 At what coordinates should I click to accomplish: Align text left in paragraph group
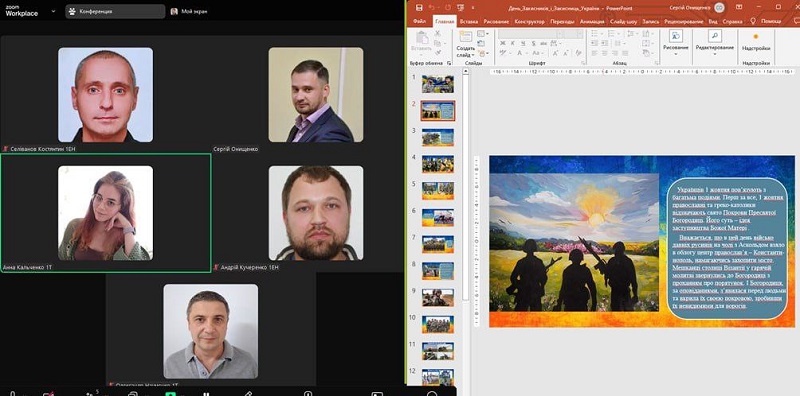click(x=594, y=53)
